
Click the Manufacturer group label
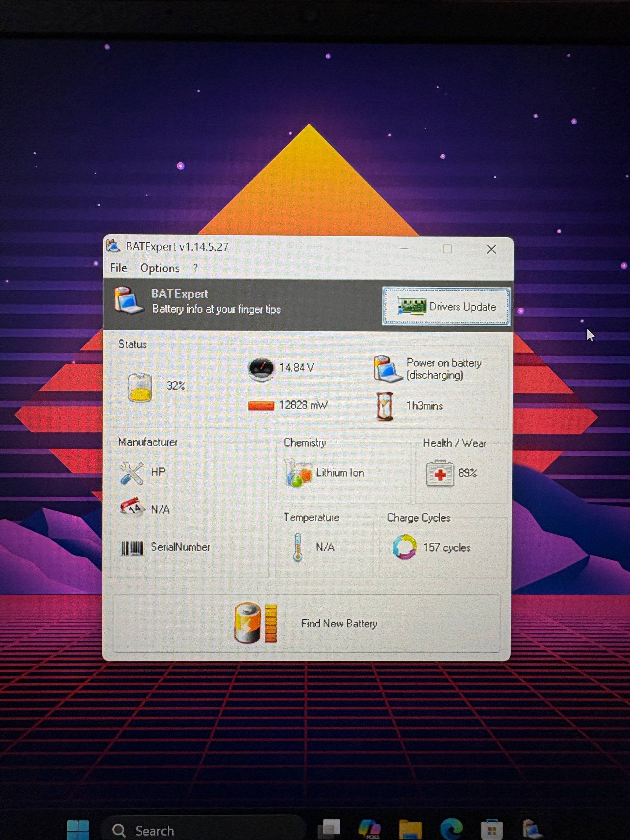pos(148,442)
